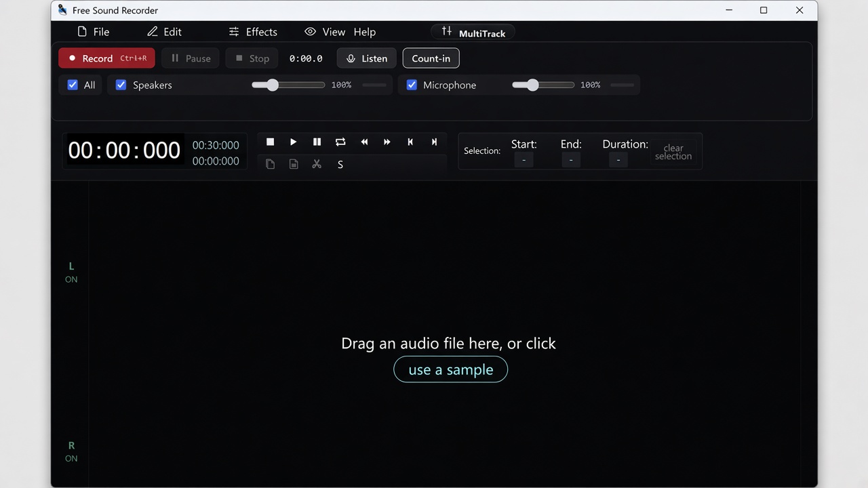Maximize the Free Sound Recorder window
Screen dimensions: 868x488
coord(764,10)
